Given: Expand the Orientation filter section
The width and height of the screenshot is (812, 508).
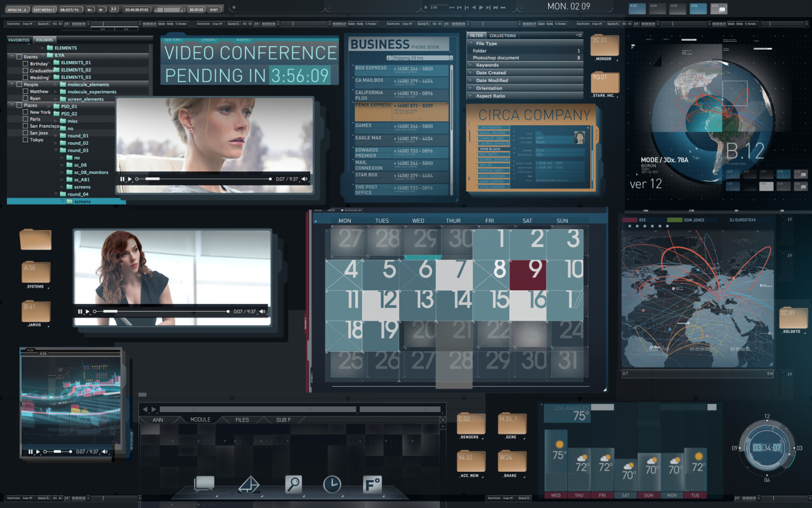Looking at the screenshot, I should [471, 88].
